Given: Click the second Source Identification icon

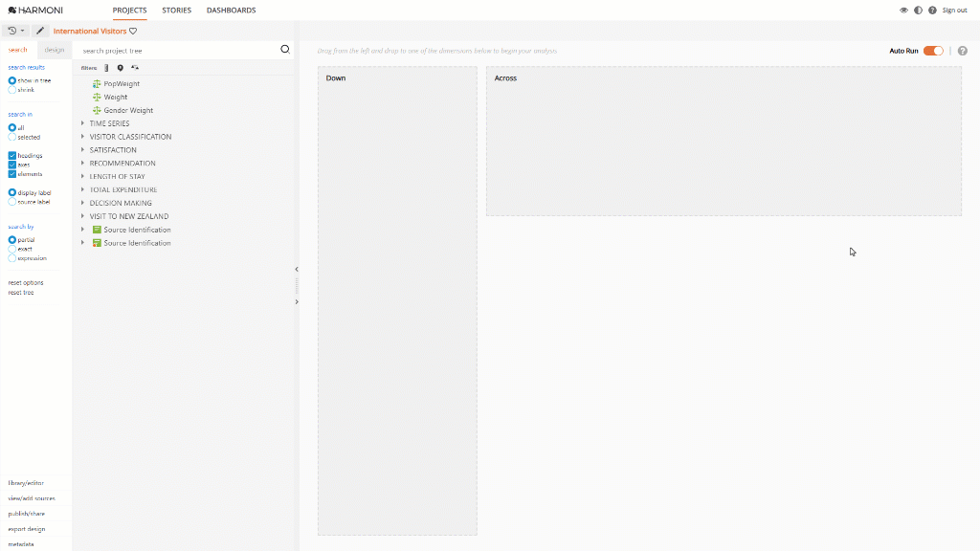Looking at the screenshot, I should point(97,242).
